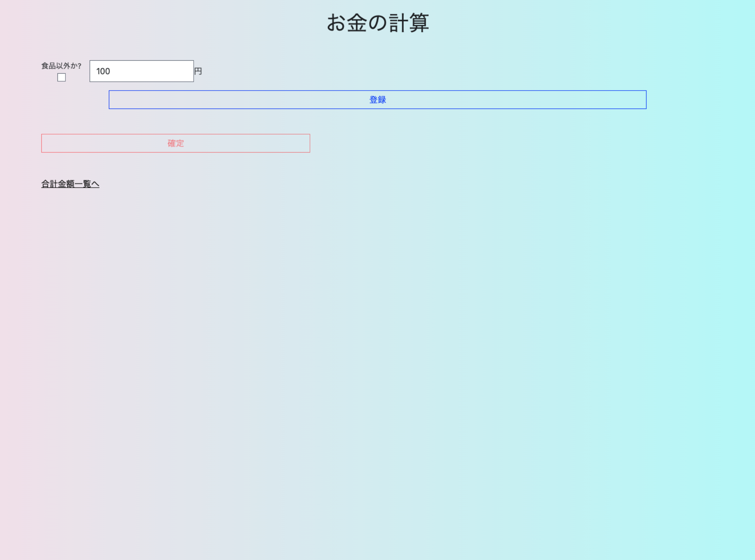Click the 食品以外か? label text
The width and height of the screenshot is (755, 560).
point(61,66)
